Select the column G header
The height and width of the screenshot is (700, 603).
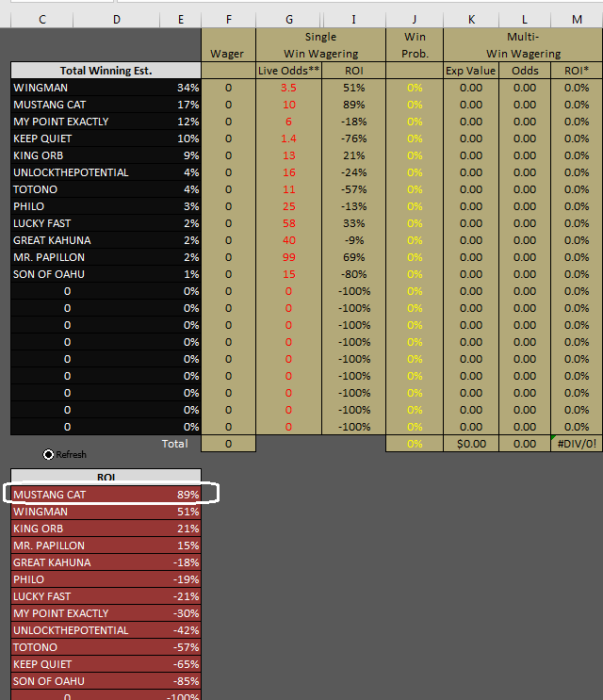point(288,20)
